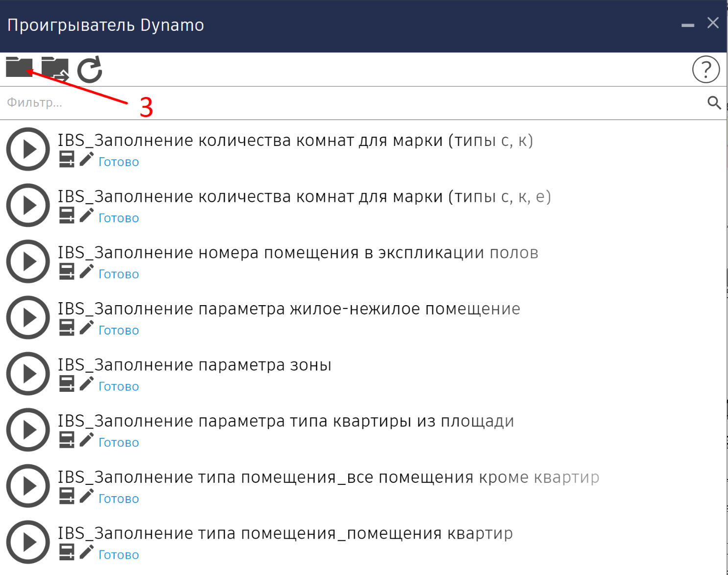
Task: Edit inputs of «Заполнение параметра зоны»
Action: click(x=67, y=383)
